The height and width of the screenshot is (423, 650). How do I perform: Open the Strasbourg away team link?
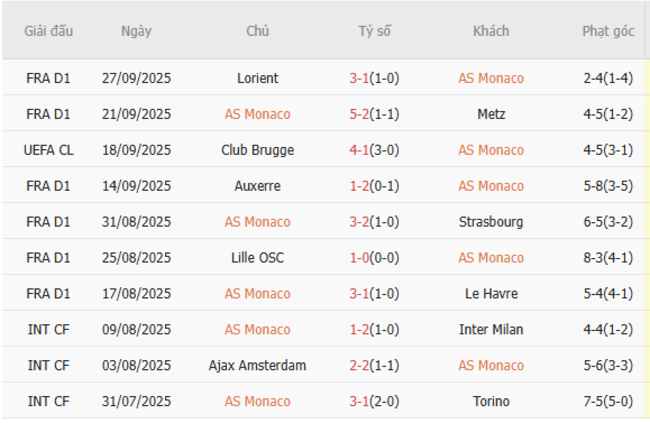coord(491,222)
